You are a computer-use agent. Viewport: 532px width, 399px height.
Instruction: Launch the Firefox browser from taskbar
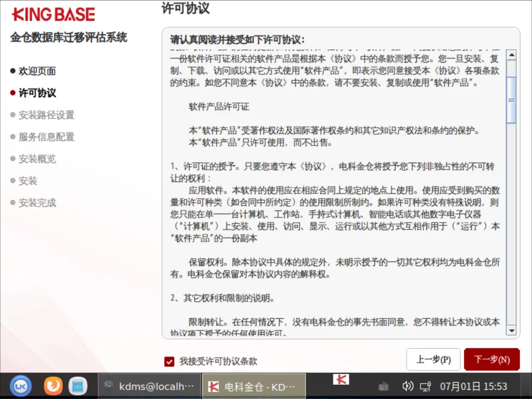tap(53, 386)
